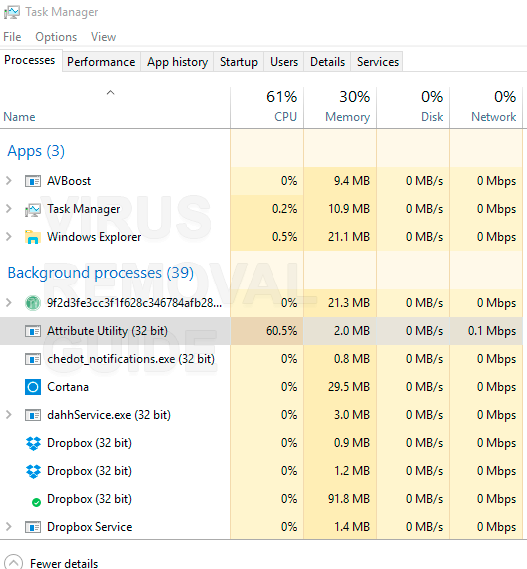Image resolution: width=527 pixels, height=569 pixels.
Task: Click the Task Manager process icon
Action: 33,209
